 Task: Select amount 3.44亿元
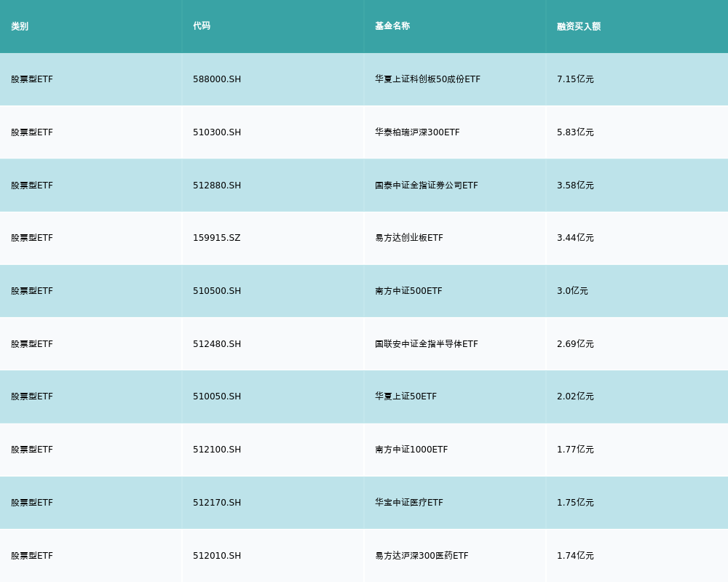point(575,238)
